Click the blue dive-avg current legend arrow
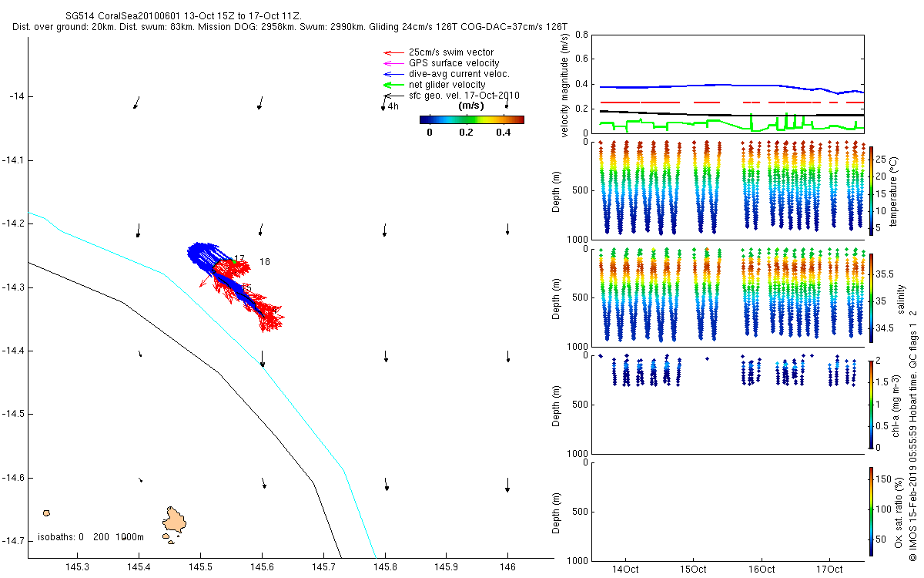This screenshot has width=924, height=578. pos(393,74)
